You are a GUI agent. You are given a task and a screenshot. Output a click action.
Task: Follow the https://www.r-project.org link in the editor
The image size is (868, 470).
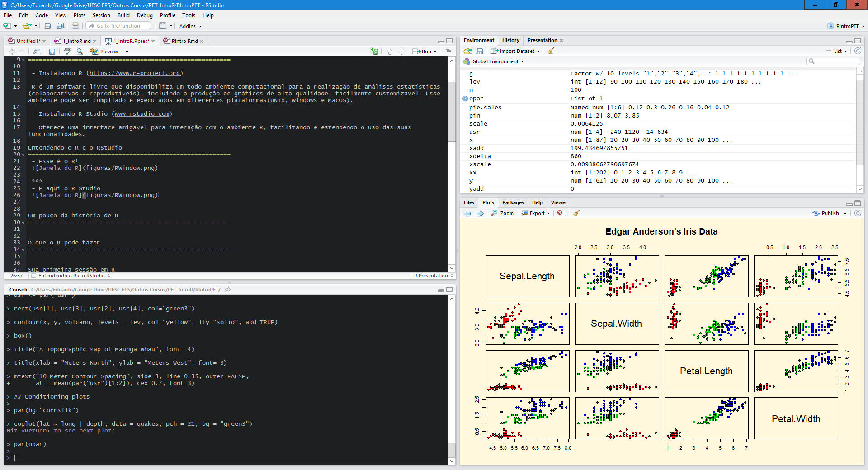(x=135, y=73)
